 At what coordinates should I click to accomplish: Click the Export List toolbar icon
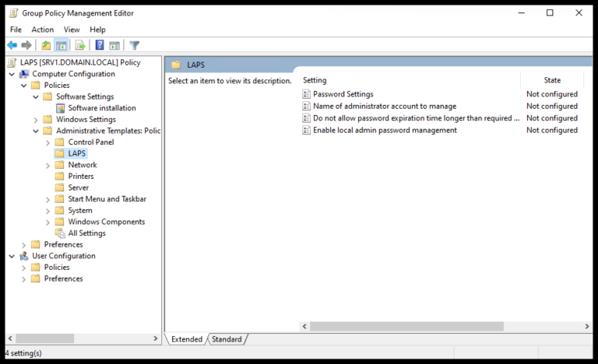[80, 45]
